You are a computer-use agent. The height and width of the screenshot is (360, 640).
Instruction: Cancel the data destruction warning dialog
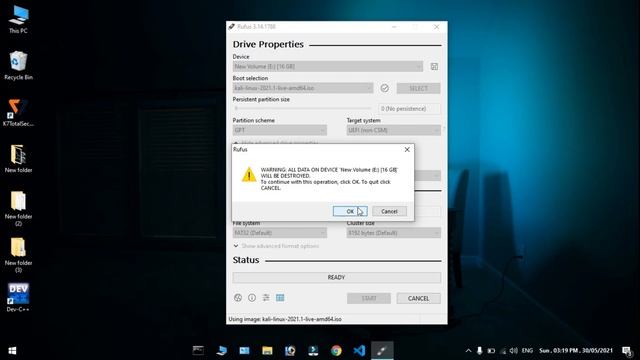[x=389, y=211]
